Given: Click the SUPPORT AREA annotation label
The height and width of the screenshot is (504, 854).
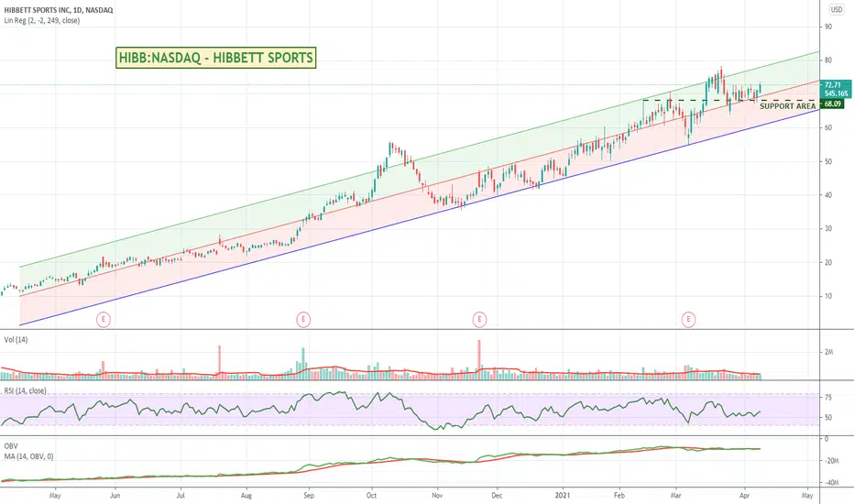Looking at the screenshot, I should point(787,106).
